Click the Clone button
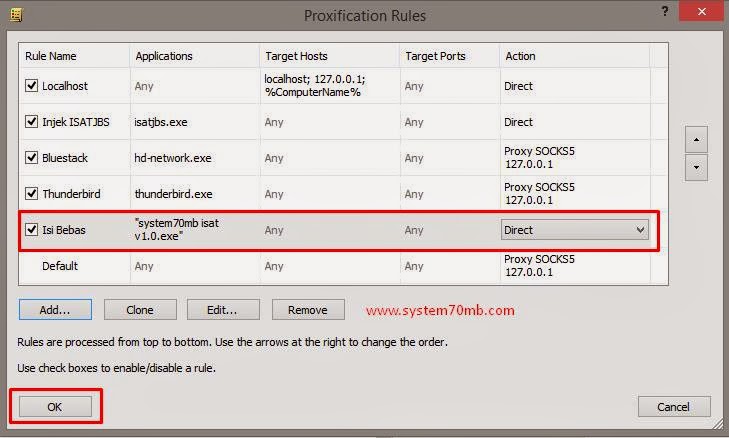Screen dimensions: 729x438 pyautogui.click(x=140, y=310)
